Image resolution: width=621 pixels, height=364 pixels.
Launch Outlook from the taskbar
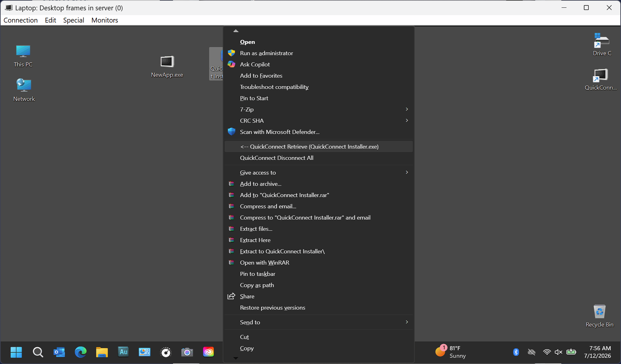click(59, 352)
